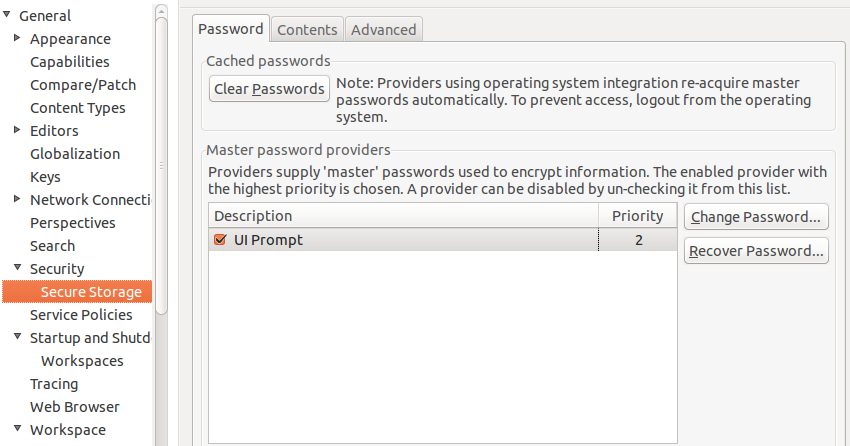Image resolution: width=850 pixels, height=446 pixels.
Task: Select the Password tab
Action: (x=231, y=28)
